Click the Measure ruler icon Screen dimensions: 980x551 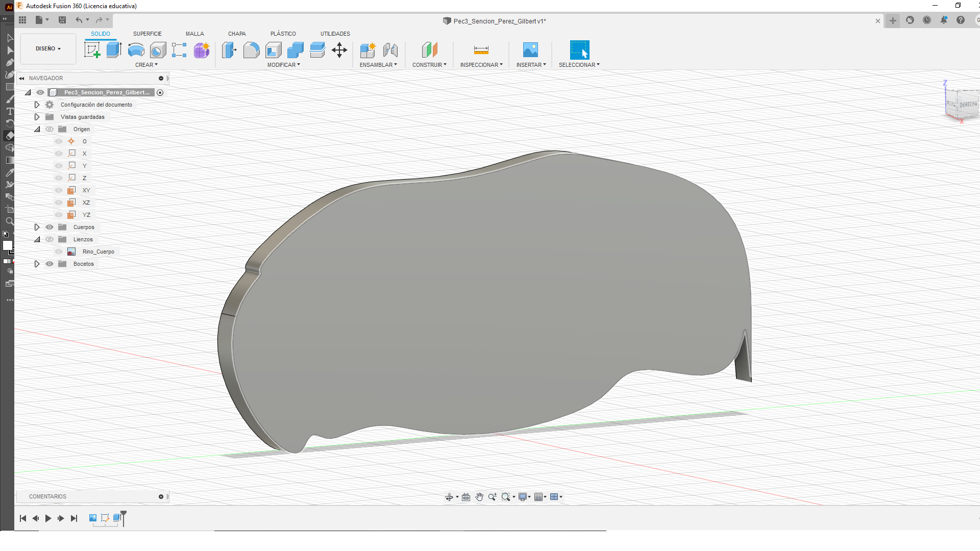pos(481,50)
